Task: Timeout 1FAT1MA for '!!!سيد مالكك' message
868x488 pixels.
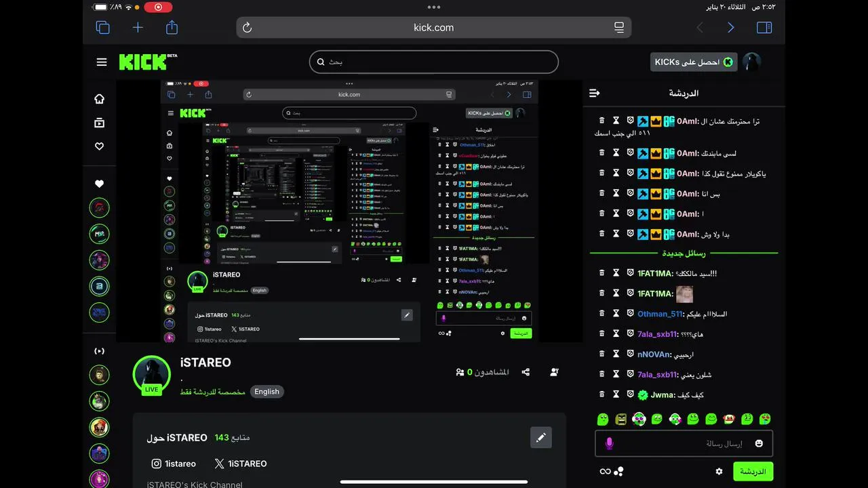Action: [616, 273]
